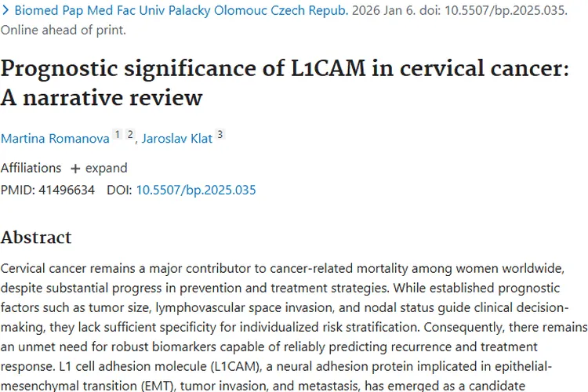The height and width of the screenshot is (392, 588).
Task: Expand the affiliations list via 'expand' text
Action: 106,168
